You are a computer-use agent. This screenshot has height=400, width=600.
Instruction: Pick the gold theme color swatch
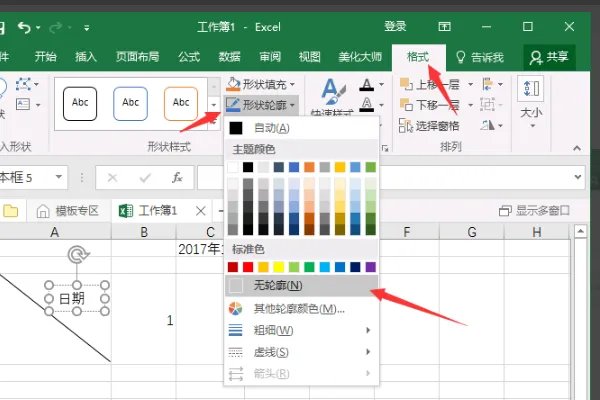click(x=340, y=167)
